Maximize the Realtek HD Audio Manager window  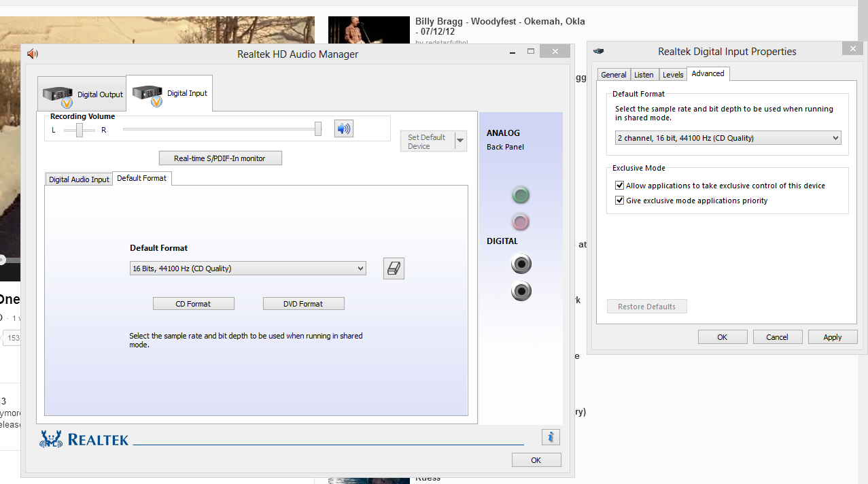531,51
